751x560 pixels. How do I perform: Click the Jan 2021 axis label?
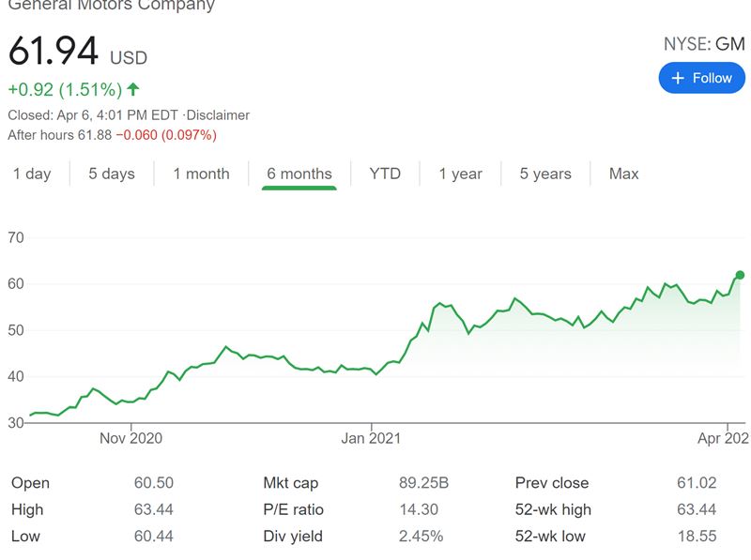(x=371, y=438)
